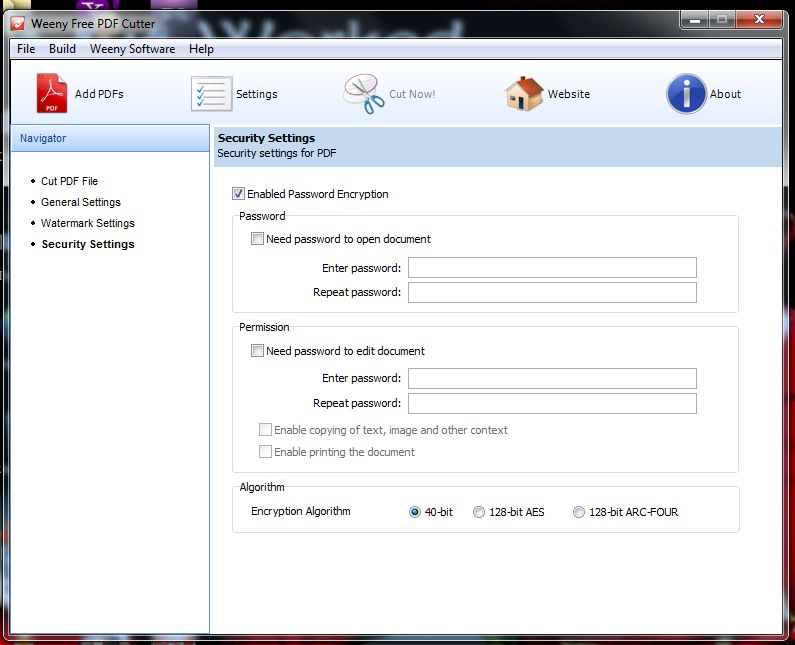Image resolution: width=795 pixels, height=645 pixels.
Task: Click the open-document Enter password field
Action: [551, 268]
